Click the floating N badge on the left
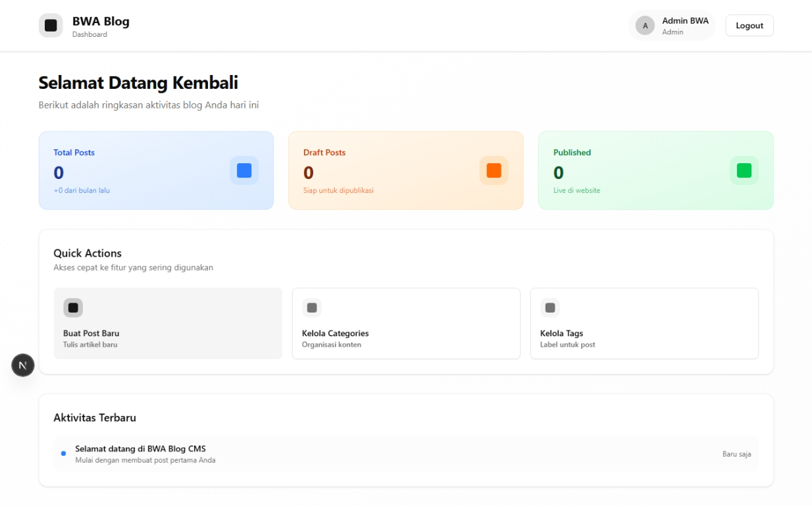812x506 pixels. click(22, 365)
